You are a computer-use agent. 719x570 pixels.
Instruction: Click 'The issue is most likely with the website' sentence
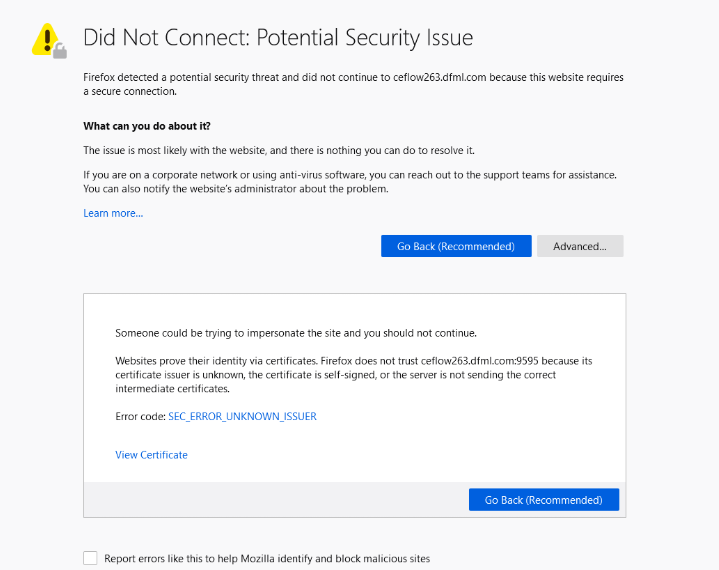[x=278, y=150]
